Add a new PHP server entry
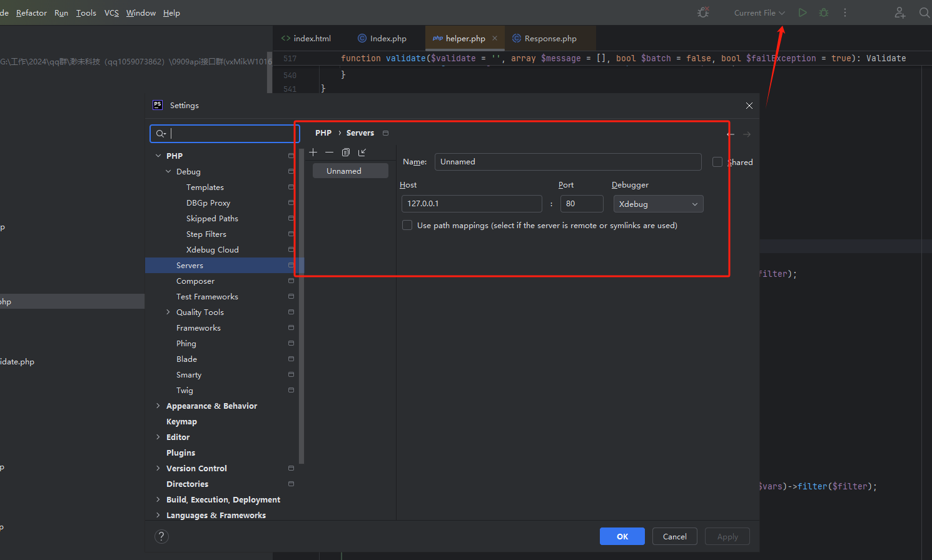This screenshot has height=560, width=932. 313,152
